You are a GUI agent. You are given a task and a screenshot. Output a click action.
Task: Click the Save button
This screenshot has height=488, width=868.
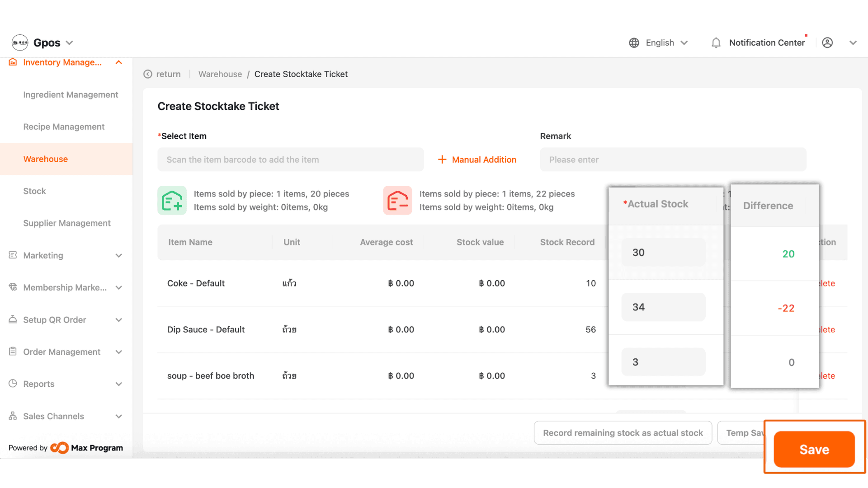(x=814, y=449)
